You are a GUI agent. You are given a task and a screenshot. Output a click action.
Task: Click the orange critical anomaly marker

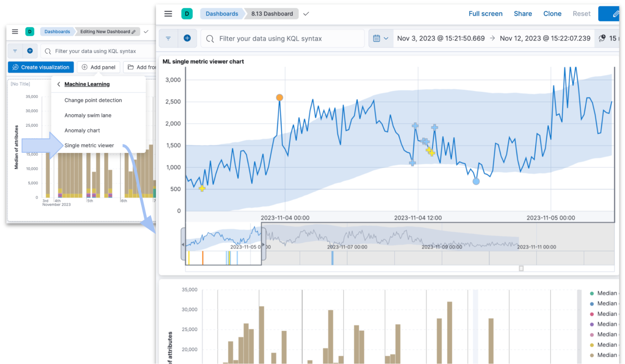(280, 97)
